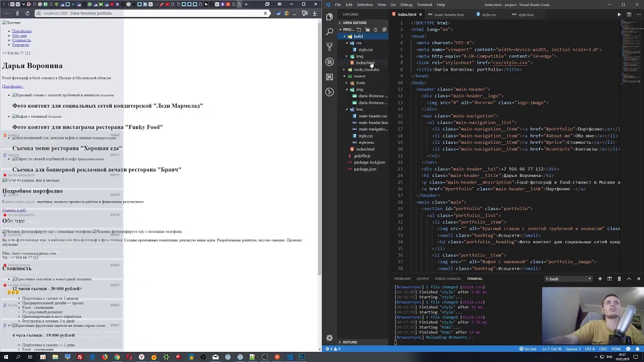The height and width of the screenshot is (362, 644).
Task: Open the Extensions view in activity bar
Action: click(x=330, y=77)
